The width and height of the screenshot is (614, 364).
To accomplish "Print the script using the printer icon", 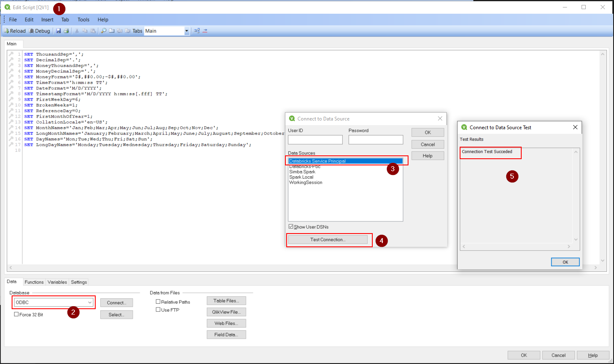I will click(x=66, y=31).
